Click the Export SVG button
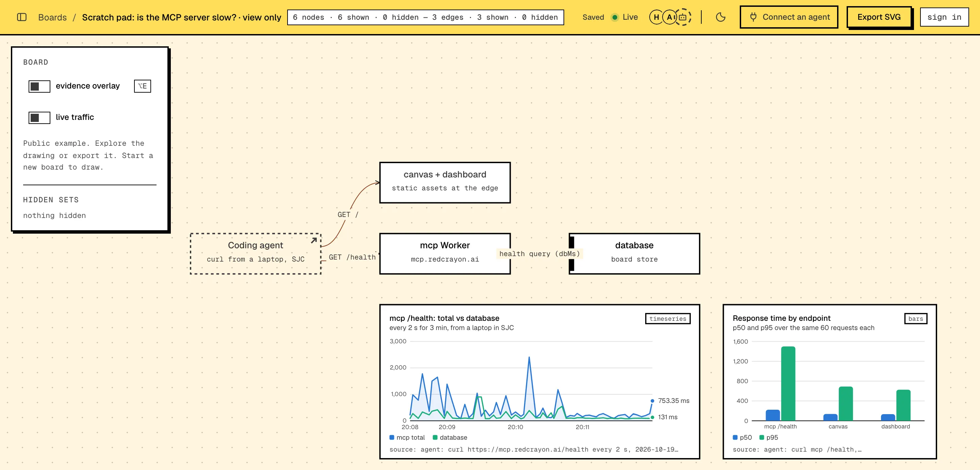Screen dimensions: 980x470 [x=879, y=17]
